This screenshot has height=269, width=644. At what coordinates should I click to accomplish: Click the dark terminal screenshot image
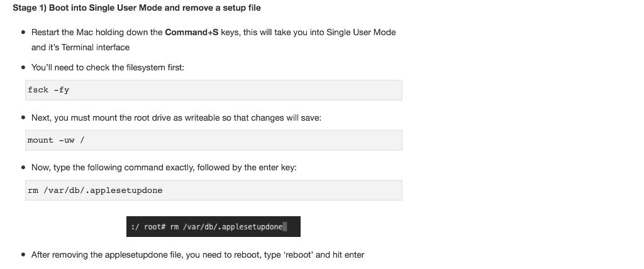point(213,226)
